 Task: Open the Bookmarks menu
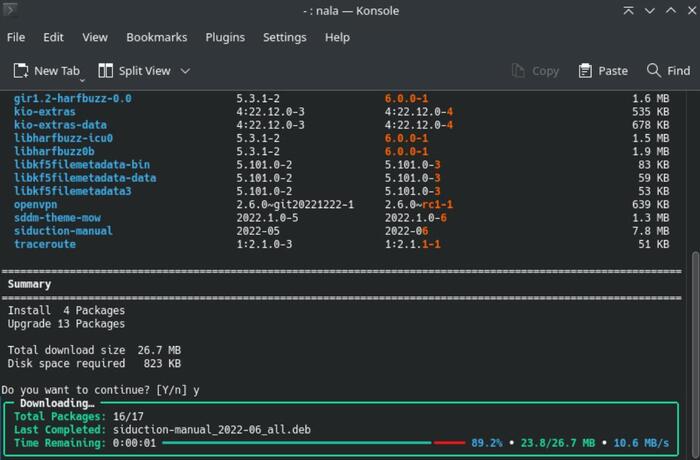(156, 37)
